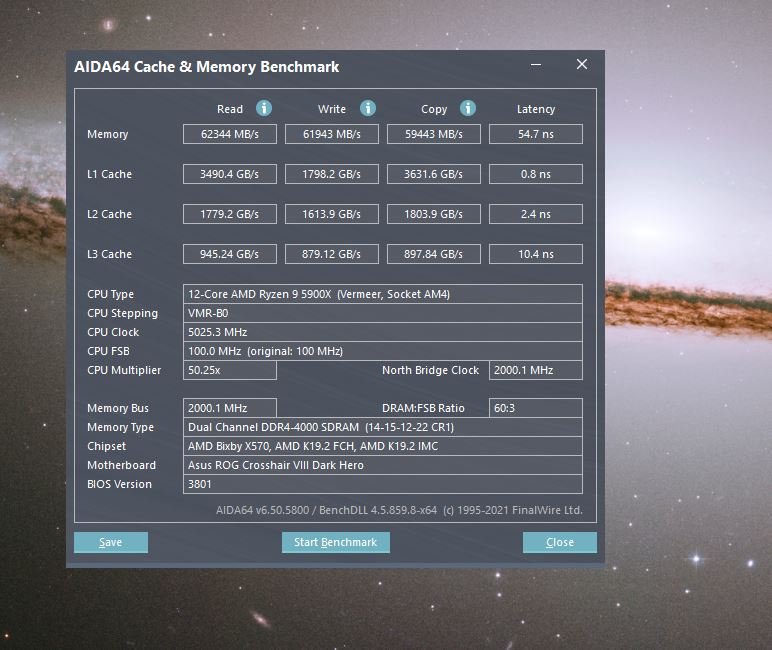Select the CPU Type field text
This screenshot has height=650, width=772.
(383, 294)
